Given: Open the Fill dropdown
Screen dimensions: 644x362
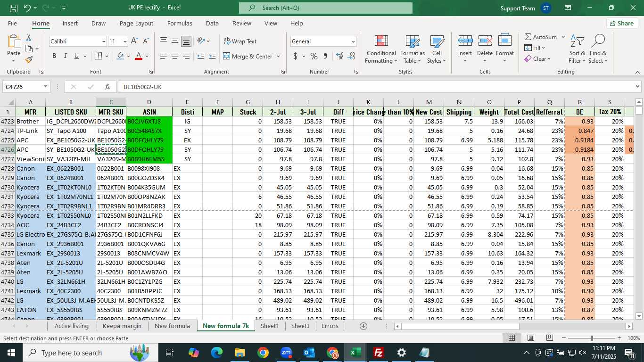Looking at the screenshot, I should (535, 48).
